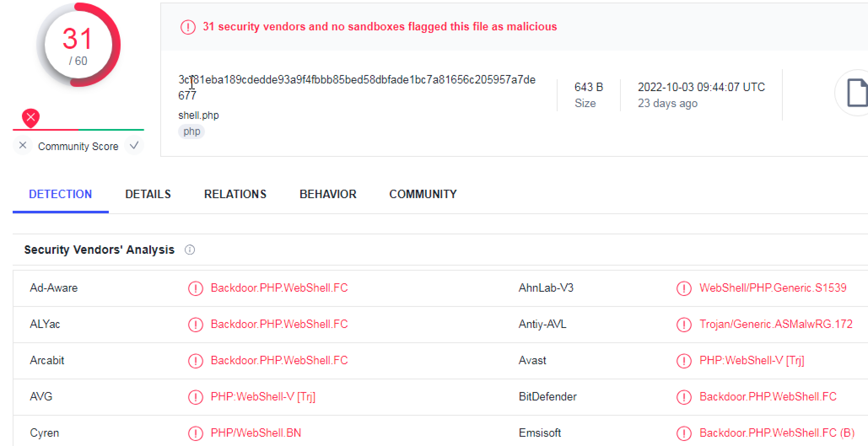Click the red community score marker pin
This screenshot has width=868, height=446.
click(31, 118)
